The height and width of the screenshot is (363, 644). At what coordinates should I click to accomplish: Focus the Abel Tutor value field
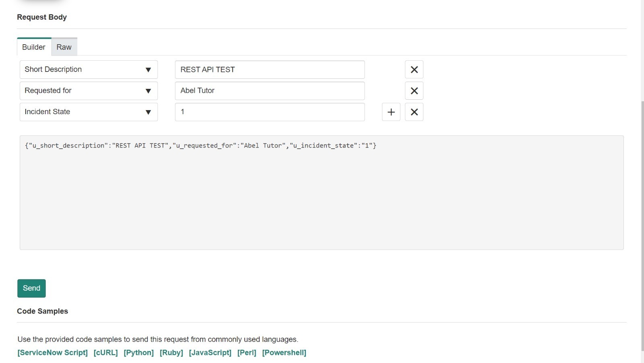pyautogui.click(x=270, y=91)
